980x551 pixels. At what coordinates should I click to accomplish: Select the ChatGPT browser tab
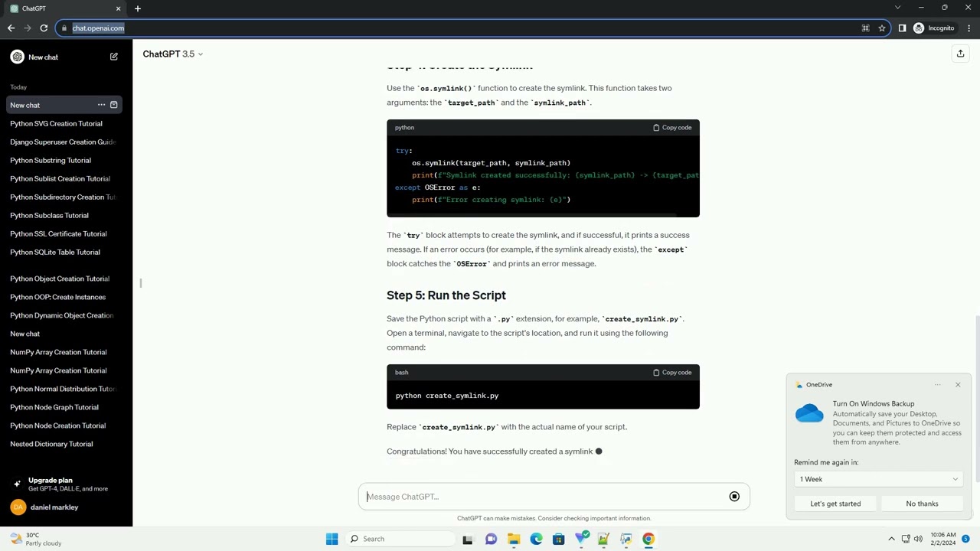click(64, 8)
